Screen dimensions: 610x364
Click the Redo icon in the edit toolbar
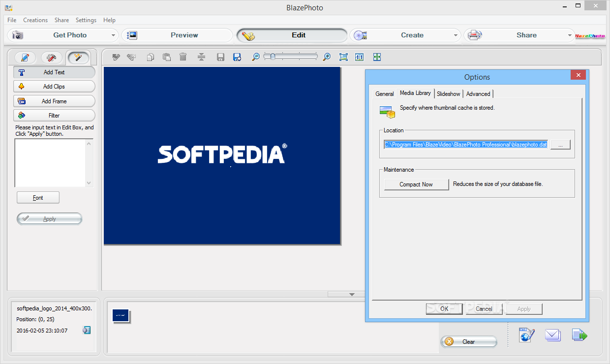131,57
